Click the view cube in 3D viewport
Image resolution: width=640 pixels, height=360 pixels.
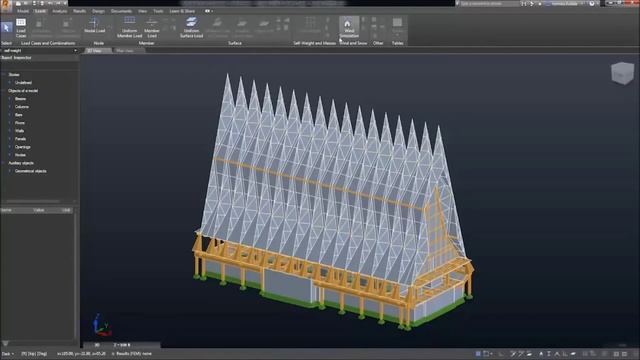pos(622,73)
